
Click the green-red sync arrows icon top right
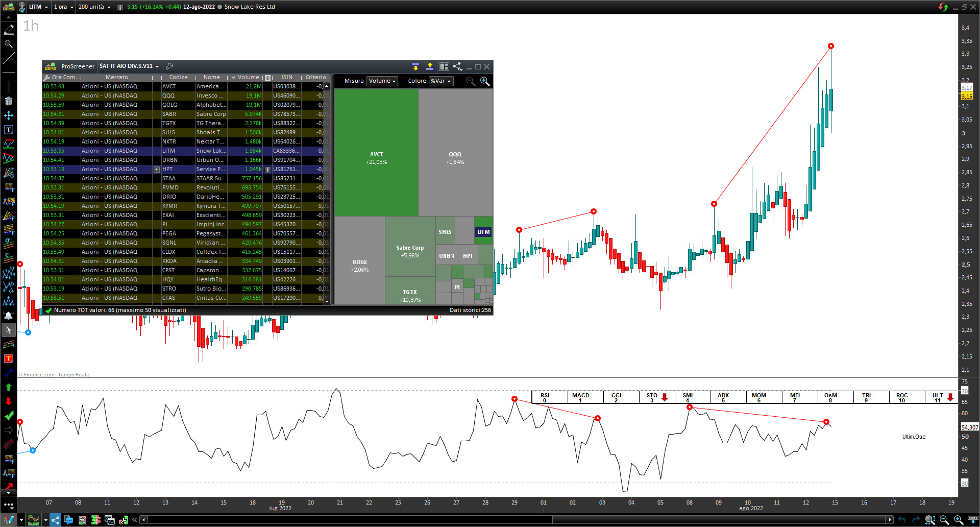[943, 7]
